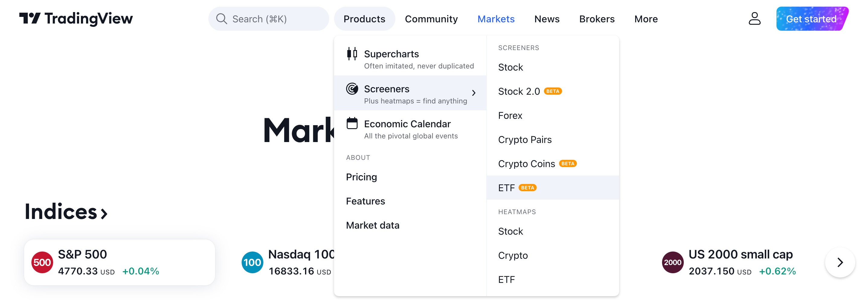The height and width of the screenshot is (304, 868).
Task: Click the Get started button
Action: pos(812,19)
